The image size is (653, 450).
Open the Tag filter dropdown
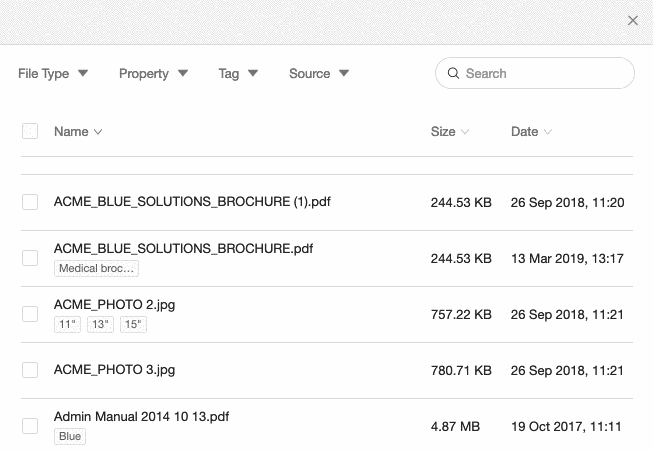(x=238, y=74)
